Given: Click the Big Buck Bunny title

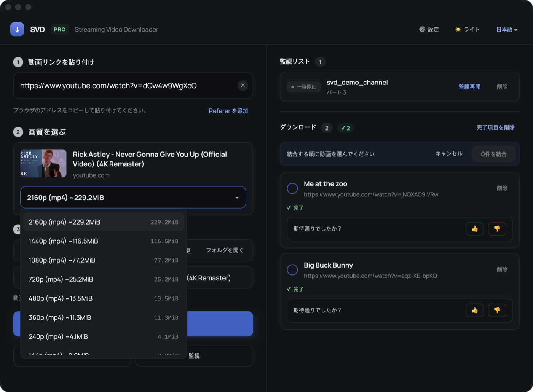Looking at the screenshot, I should click(x=328, y=265).
